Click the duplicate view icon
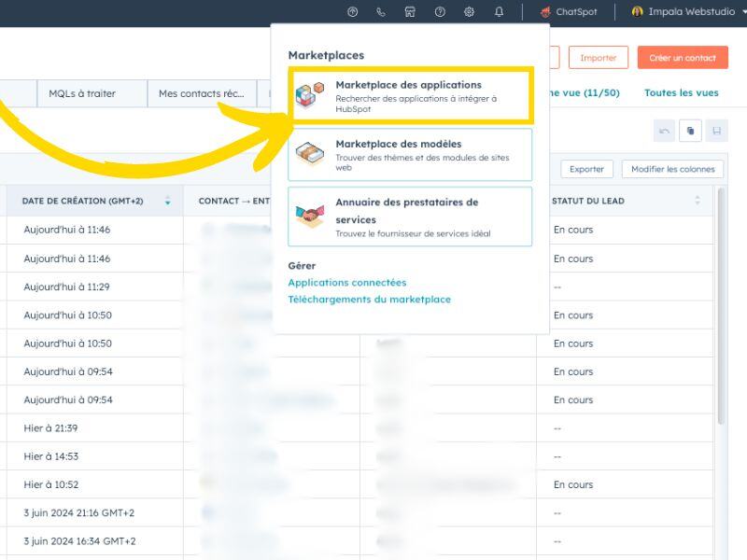This screenshot has width=747, height=560. point(690,131)
